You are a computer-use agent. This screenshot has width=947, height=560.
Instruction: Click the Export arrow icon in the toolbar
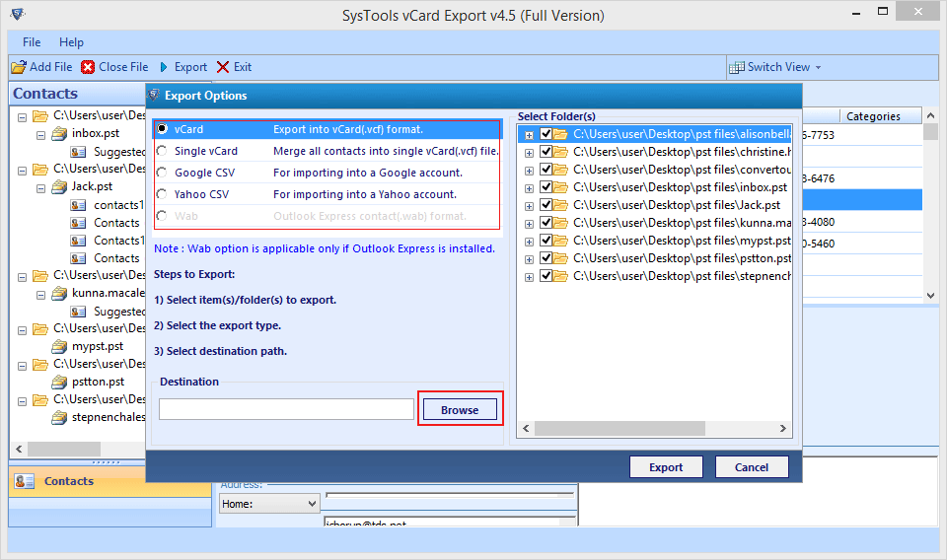click(x=164, y=67)
